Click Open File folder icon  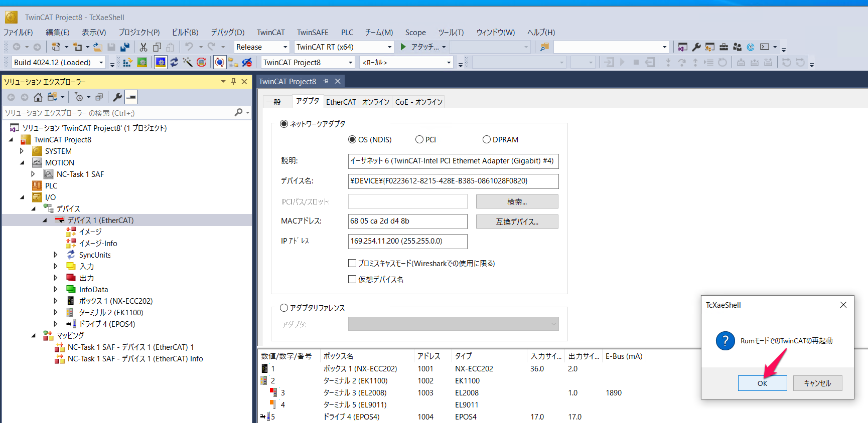point(98,47)
